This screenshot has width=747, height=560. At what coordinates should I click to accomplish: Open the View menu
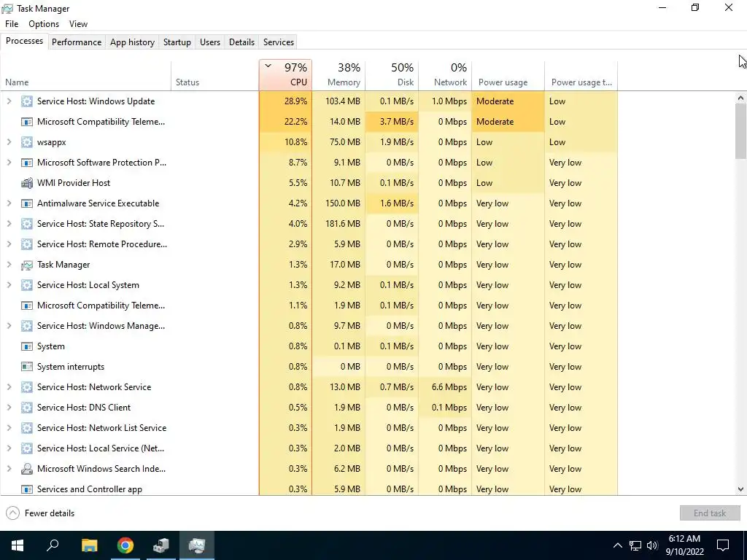[78, 24]
